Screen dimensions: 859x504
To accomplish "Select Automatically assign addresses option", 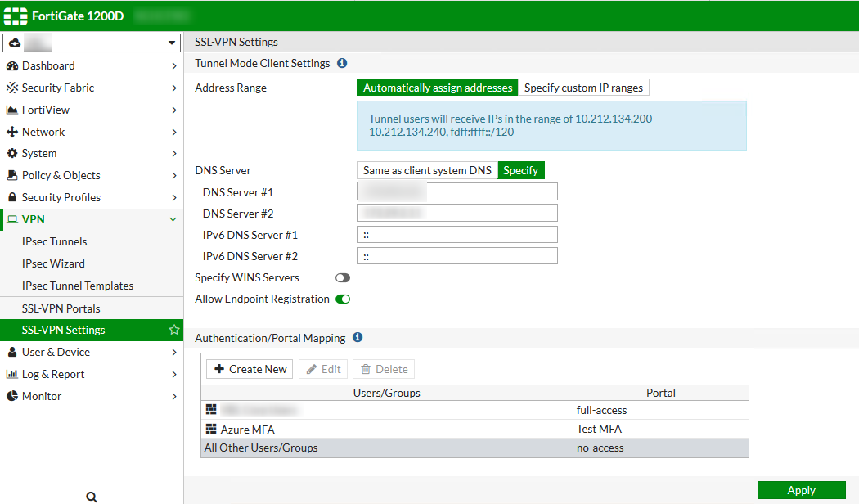I will [x=437, y=88].
